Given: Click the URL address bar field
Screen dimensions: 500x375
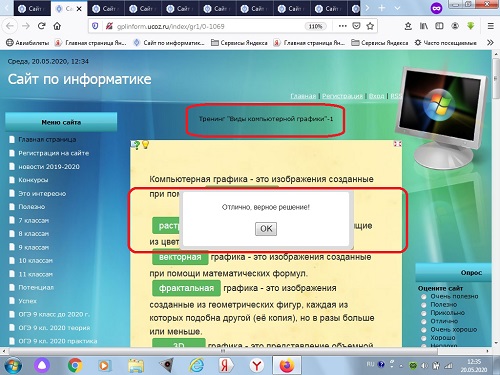Looking at the screenshot, I should click(x=209, y=26).
